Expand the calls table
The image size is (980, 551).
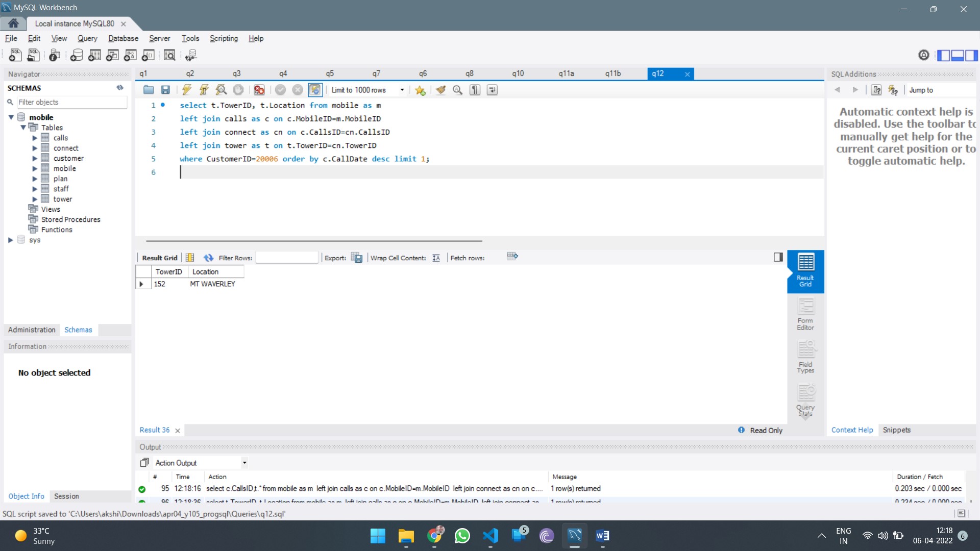click(x=35, y=138)
